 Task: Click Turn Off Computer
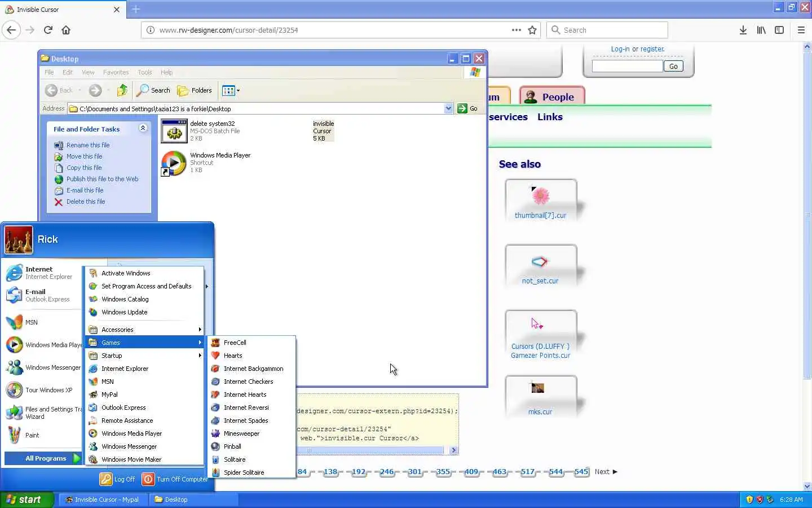(175, 479)
